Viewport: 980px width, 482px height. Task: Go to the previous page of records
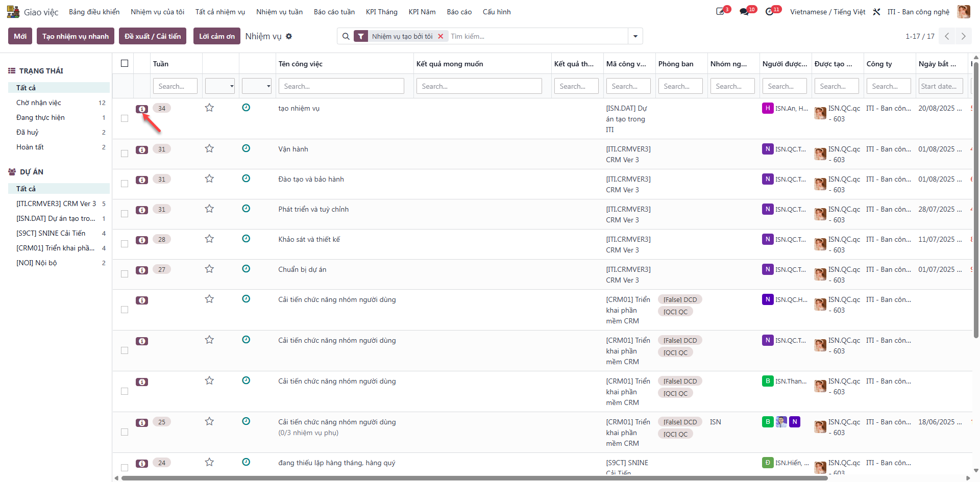coord(947,36)
